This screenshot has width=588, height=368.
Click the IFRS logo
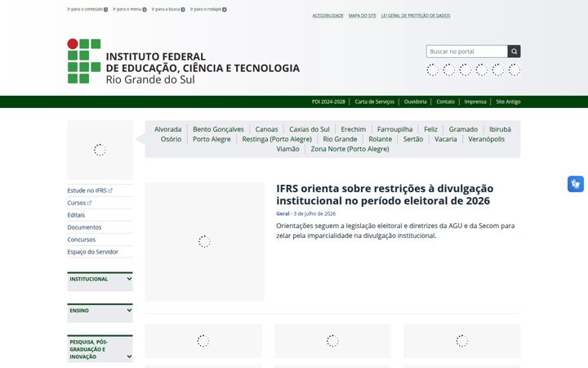click(184, 61)
